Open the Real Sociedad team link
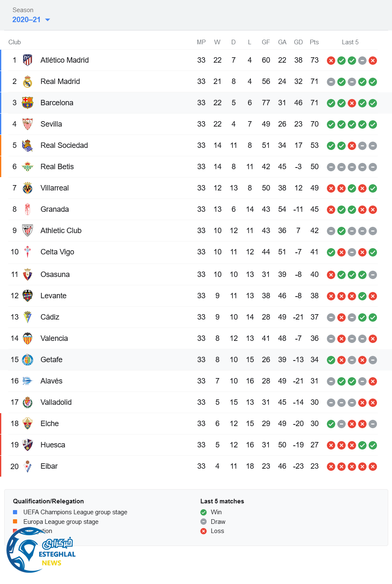 pyautogui.click(x=64, y=145)
